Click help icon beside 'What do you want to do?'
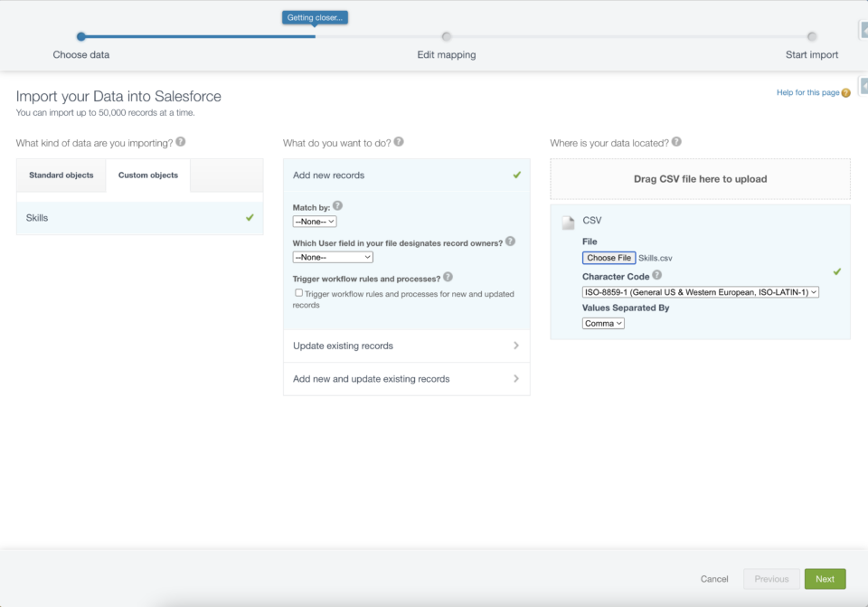 tap(399, 142)
